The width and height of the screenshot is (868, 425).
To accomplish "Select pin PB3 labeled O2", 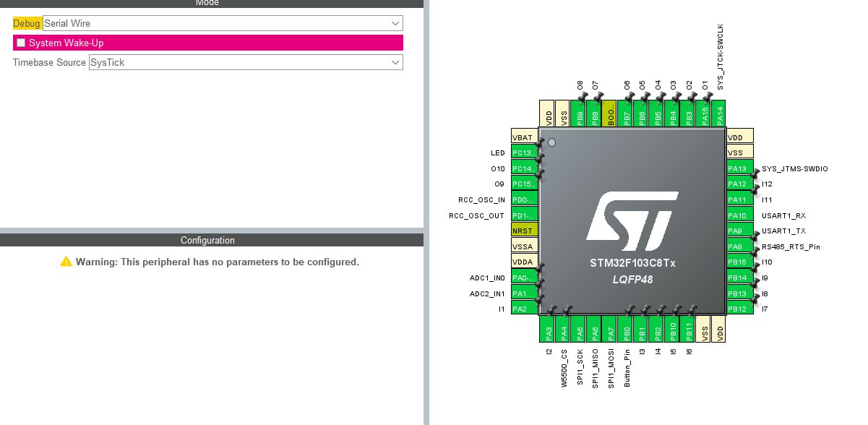I will [688, 114].
